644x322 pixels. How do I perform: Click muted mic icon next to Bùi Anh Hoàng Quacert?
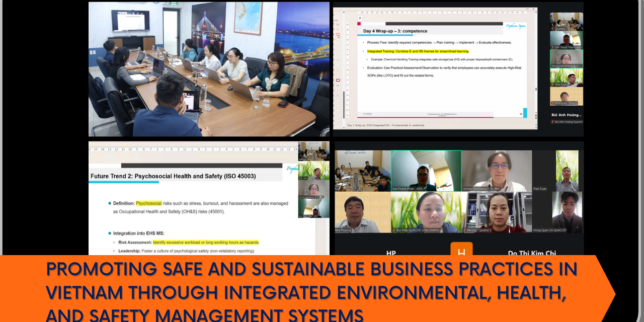(552, 122)
